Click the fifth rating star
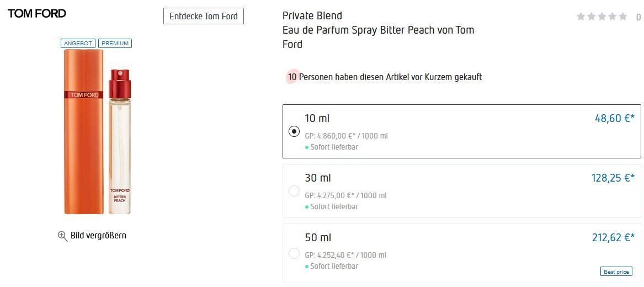Screen dimensions: 644x287 pos(623,17)
